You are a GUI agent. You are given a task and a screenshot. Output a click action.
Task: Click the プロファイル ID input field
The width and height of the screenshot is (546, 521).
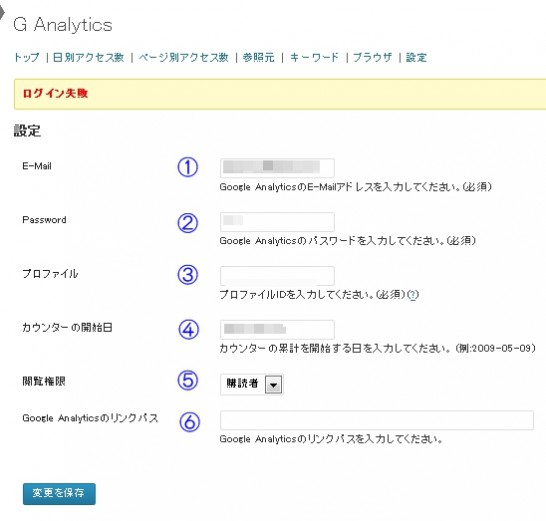click(x=277, y=276)
